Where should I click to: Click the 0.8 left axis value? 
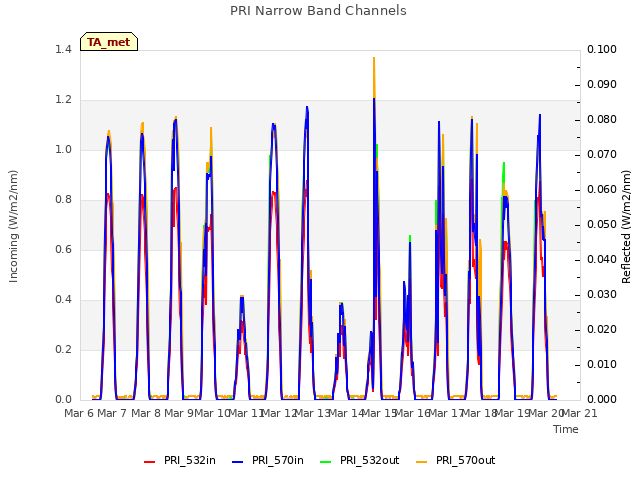tap(63, 200)
